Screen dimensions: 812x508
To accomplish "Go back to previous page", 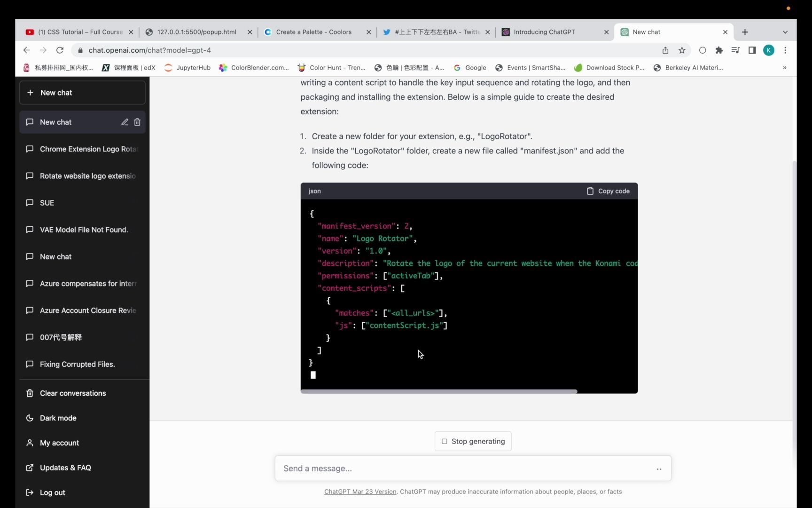I will coord(26,50).
